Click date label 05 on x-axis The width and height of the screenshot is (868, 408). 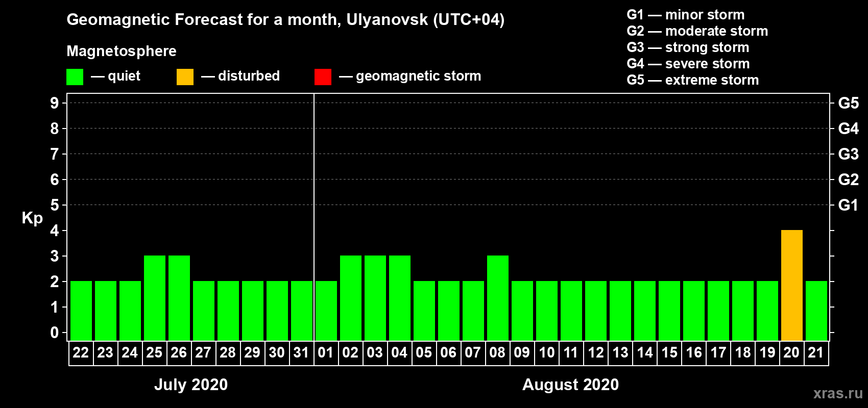tap(424, 352)
